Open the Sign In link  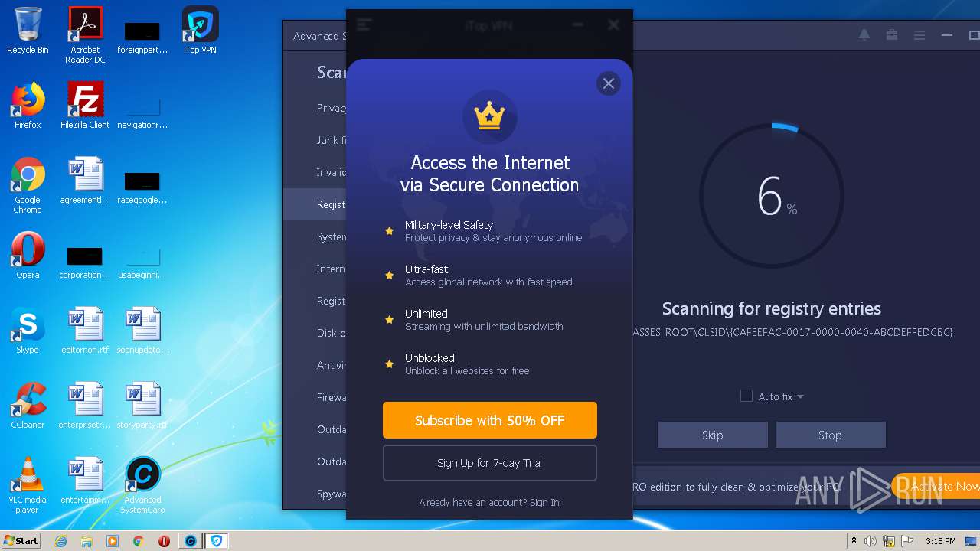pyautogui.click(x=544, y=503)
